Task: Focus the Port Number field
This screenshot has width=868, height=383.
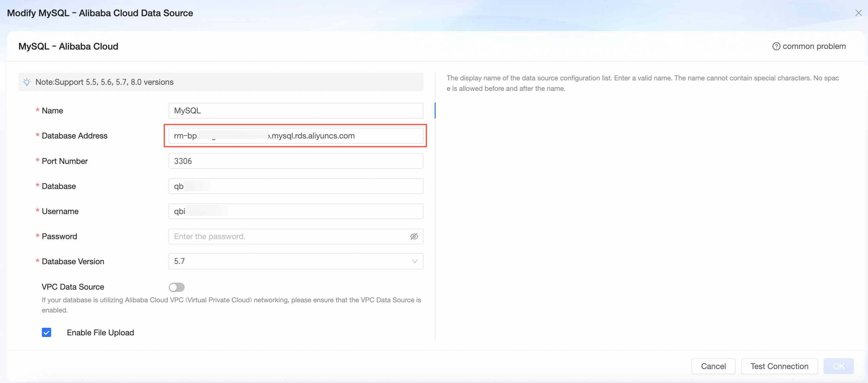Action: click(296, 161)
